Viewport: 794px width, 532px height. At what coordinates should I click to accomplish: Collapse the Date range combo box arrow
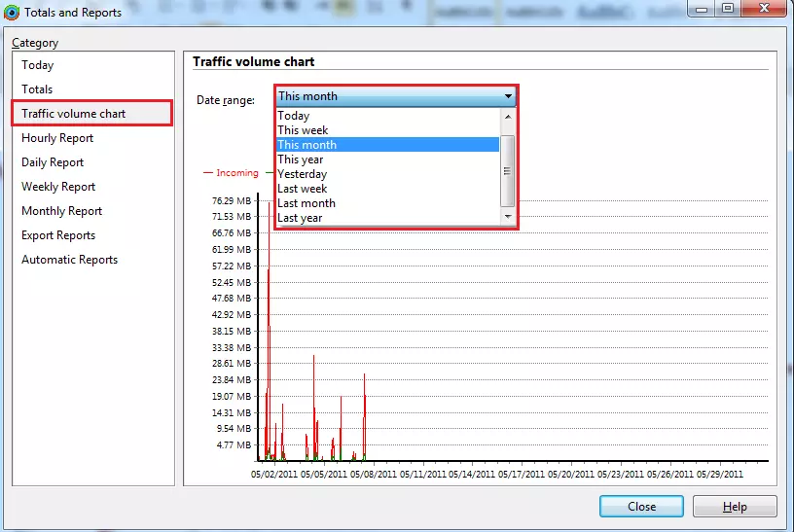click(508, 96)
